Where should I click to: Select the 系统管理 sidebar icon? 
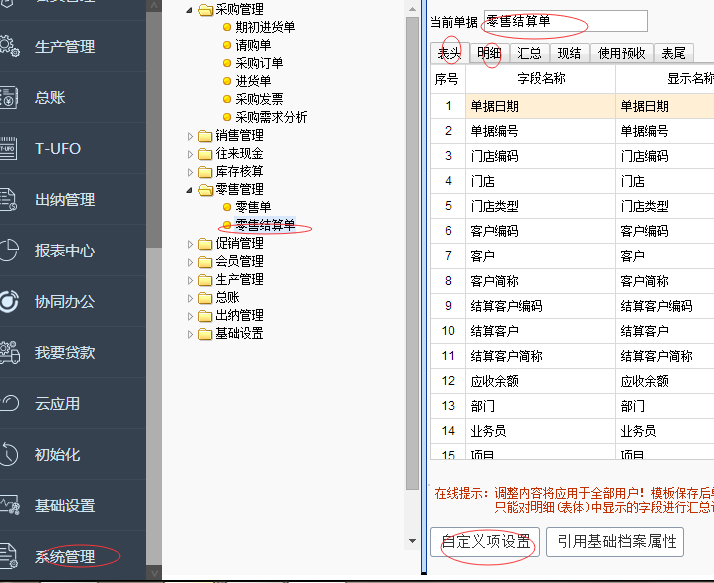[x=9, y=556]
